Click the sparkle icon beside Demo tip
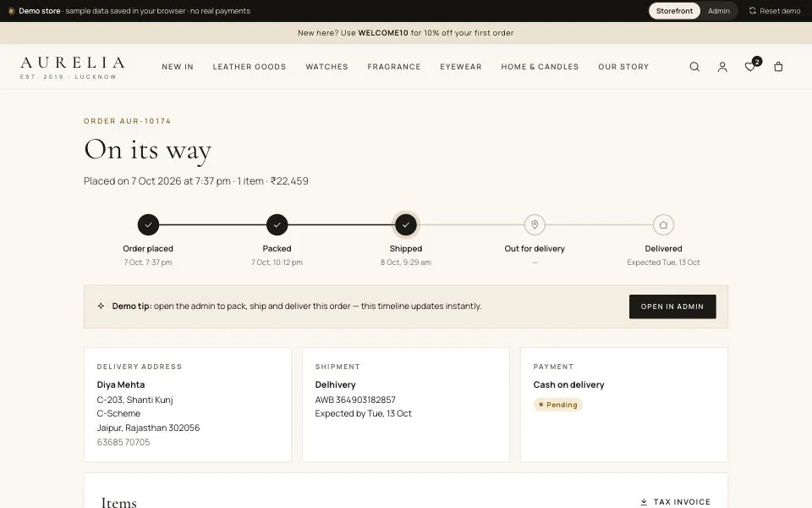Image resolution: width=812 pixels, height=508 pixels. (x=101, y=306)
